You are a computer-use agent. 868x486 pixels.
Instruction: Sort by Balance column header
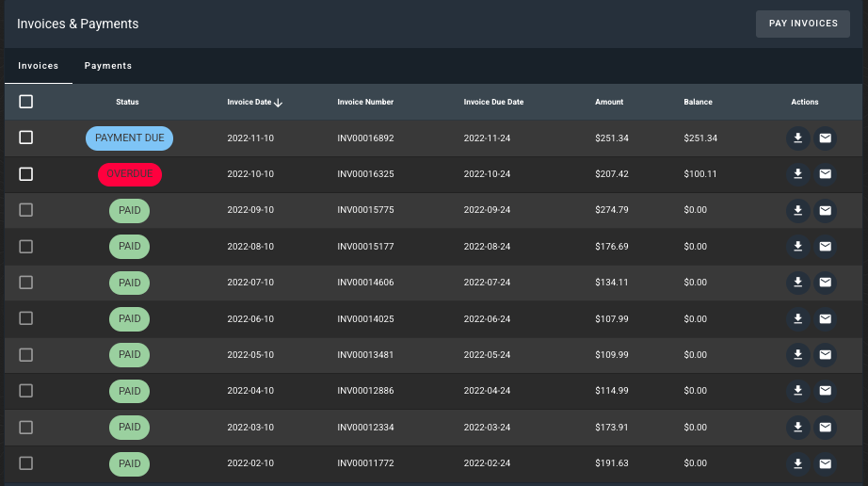698,102
